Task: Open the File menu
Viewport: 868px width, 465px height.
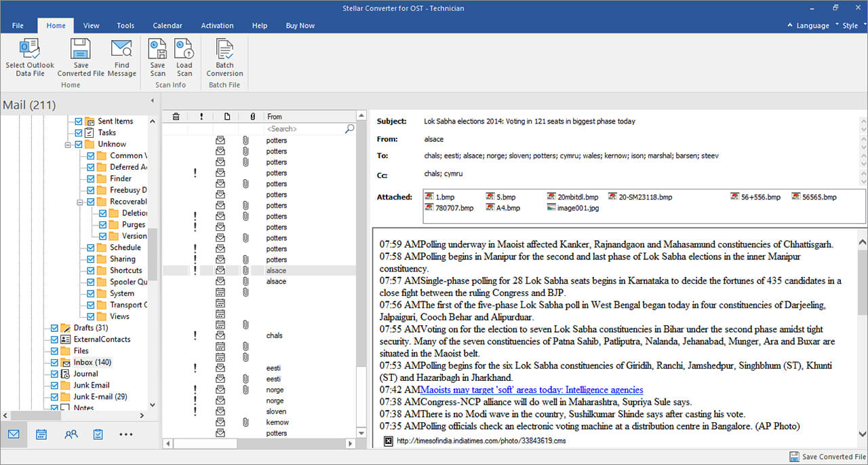Action: coord(18,26)
